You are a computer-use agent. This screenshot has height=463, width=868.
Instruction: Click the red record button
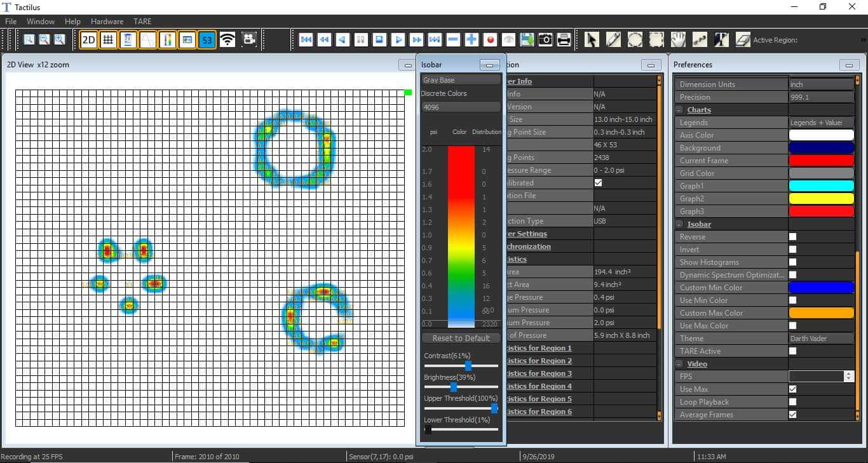(x=490, y=40)
